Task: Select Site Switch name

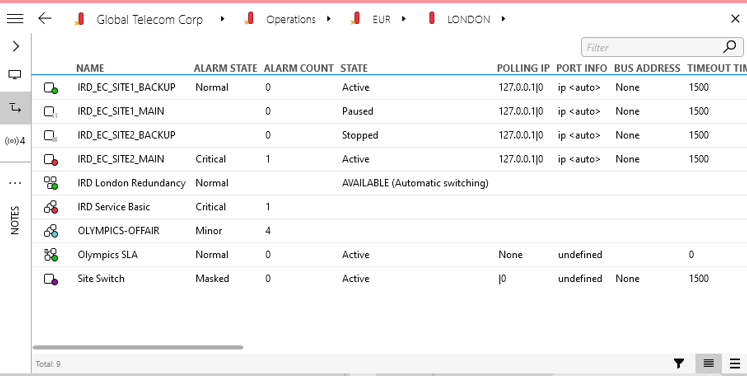Action: click(101, 279)
